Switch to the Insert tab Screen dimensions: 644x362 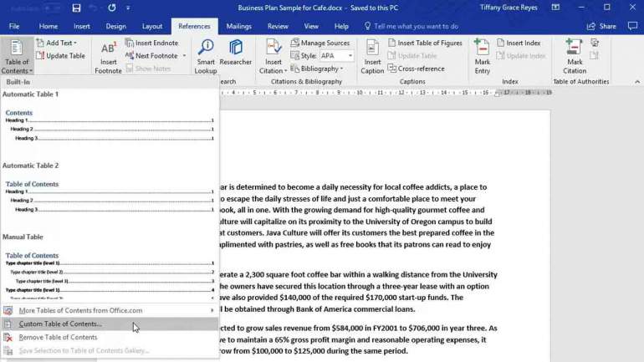click(82, 26)
